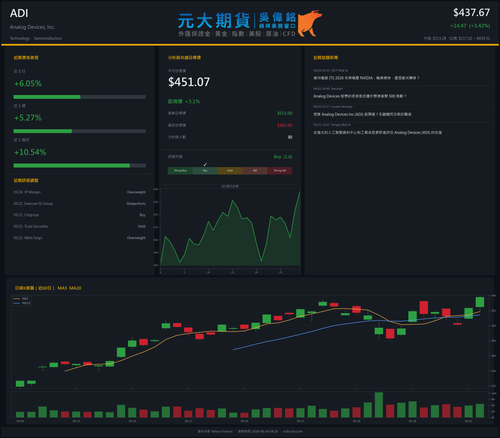This screenshot has height=438, width=500.
Task: Click the Analog Devices, Inc. company name
Action: (32, 27)
